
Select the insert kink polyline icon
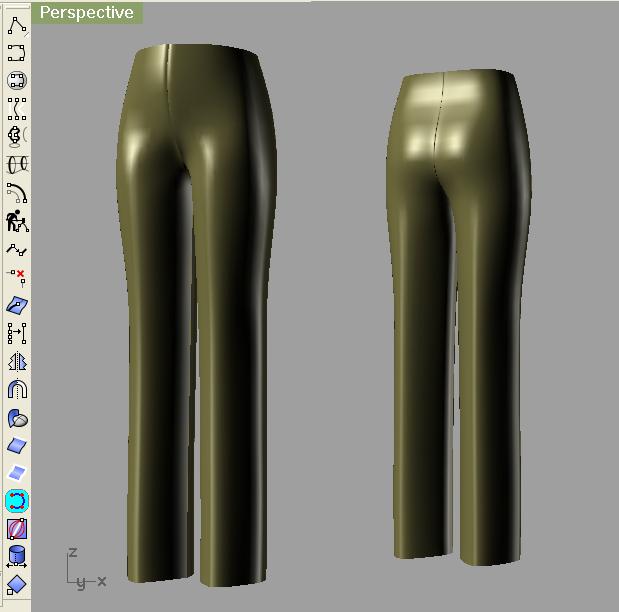click(17, 250)
